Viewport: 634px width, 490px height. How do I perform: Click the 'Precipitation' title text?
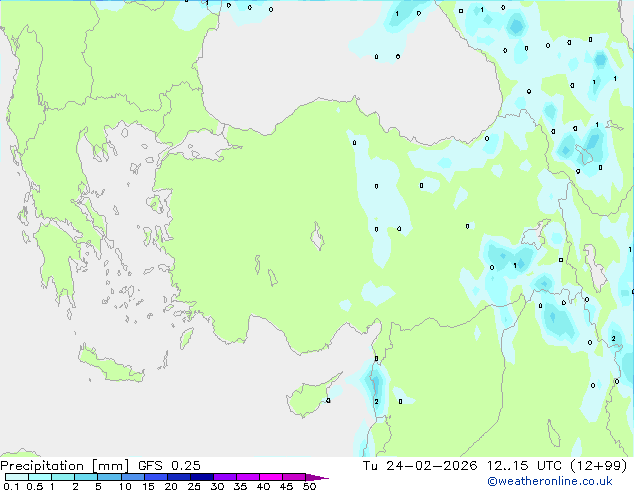(42, 466)
